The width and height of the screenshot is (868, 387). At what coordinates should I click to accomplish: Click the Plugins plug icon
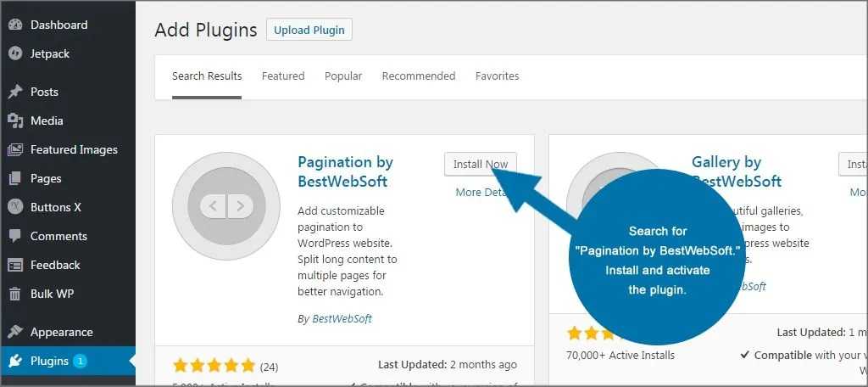pos(14,361)
